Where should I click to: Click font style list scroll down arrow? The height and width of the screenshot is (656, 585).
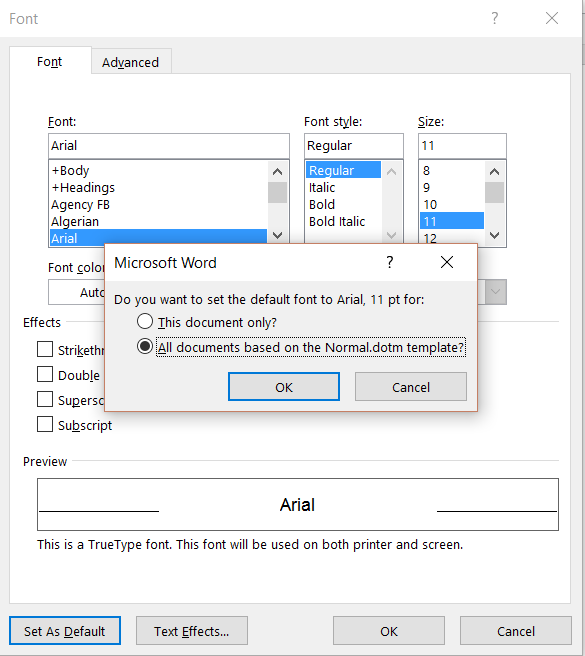coord(391,235)
